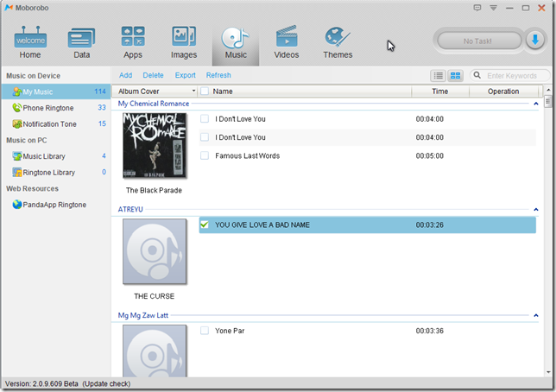Click Export in the music toolbar

(x=185, y=75)
